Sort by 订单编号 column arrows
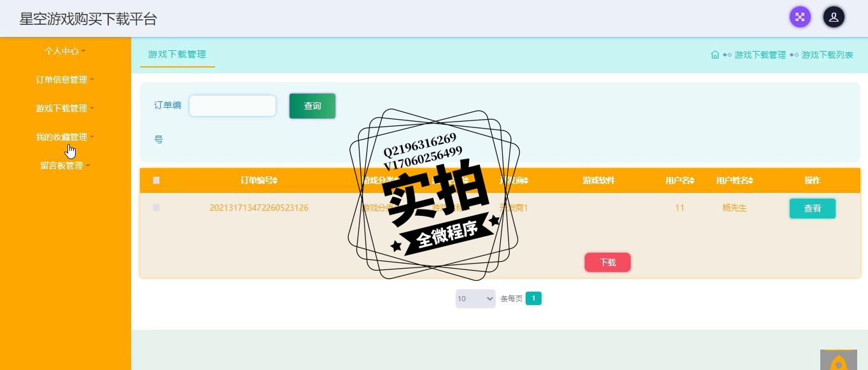The height and width of the screenshot is (370, 868). (x=275, y=181)
